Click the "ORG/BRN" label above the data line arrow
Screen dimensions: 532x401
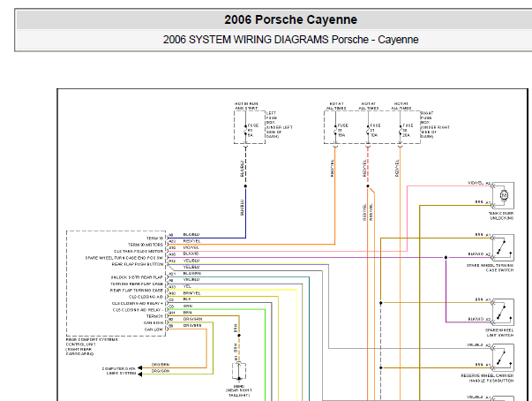tap(161, 365)
